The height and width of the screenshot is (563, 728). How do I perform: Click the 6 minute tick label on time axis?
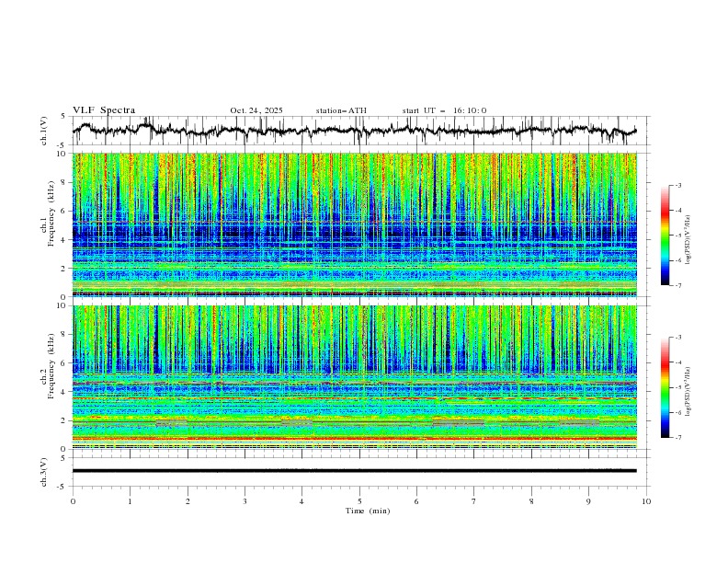click(416, 501)
